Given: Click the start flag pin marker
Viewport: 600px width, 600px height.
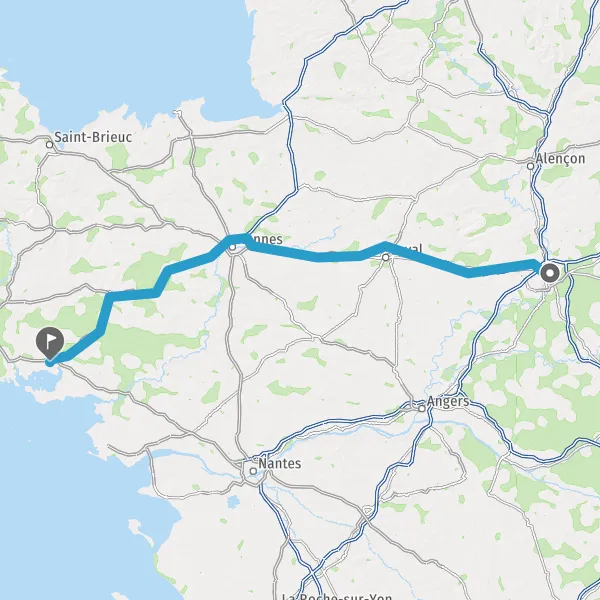Looking at the screenshot, I should point(50,341).
